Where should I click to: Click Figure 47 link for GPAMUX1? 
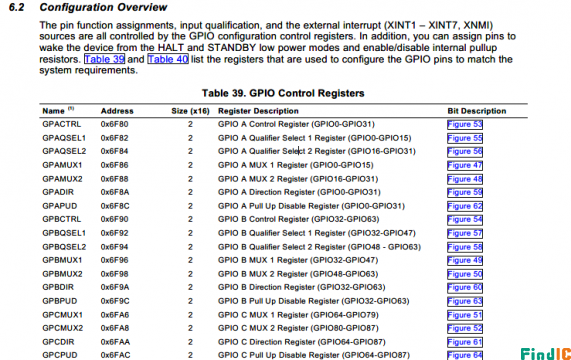(x=465, y=166)
